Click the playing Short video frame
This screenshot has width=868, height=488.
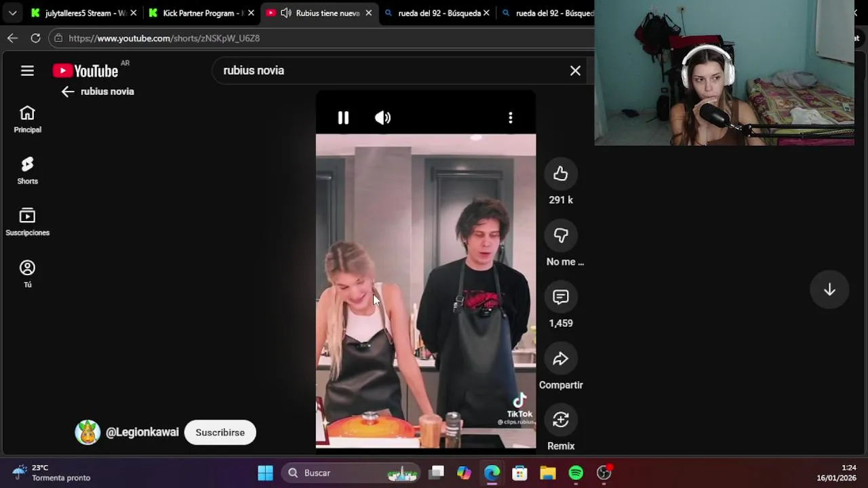pyautogui.click(x=426, y=291)
